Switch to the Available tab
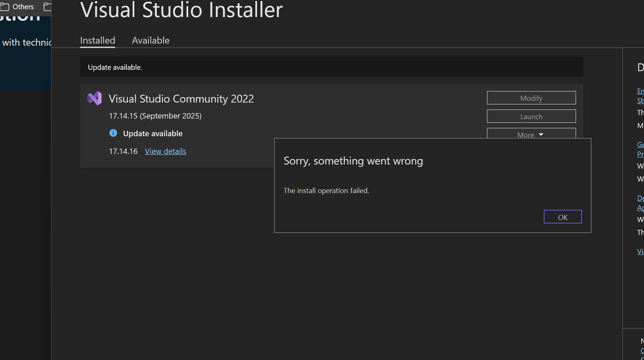The height and width of the screenshot is (360, 644). pos(150,40)
